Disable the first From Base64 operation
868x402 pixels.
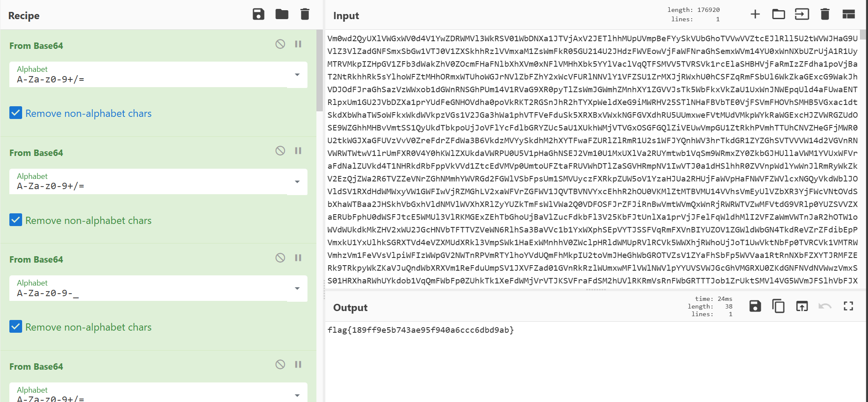(x=280, y=44)
